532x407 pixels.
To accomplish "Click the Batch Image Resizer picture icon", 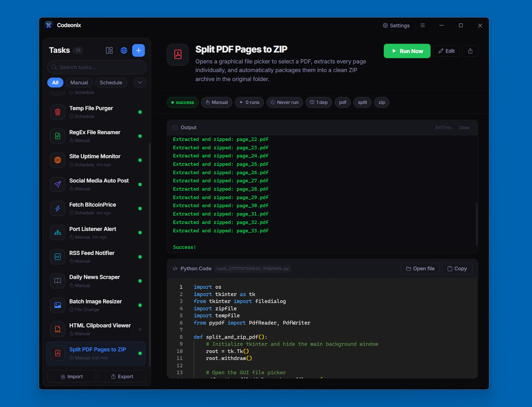I will (58, 305).
